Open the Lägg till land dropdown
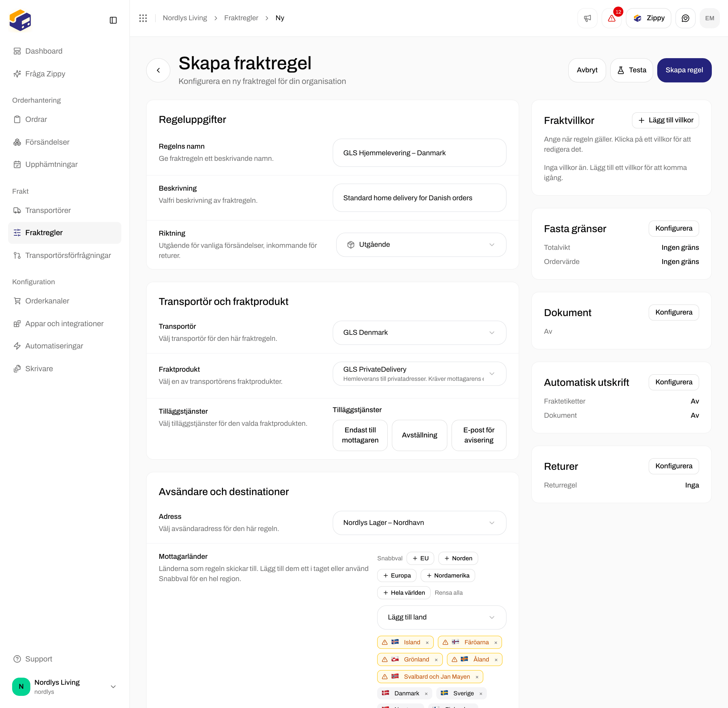The image size is (728, 708). pyautogui.click(x=441, y=617)
